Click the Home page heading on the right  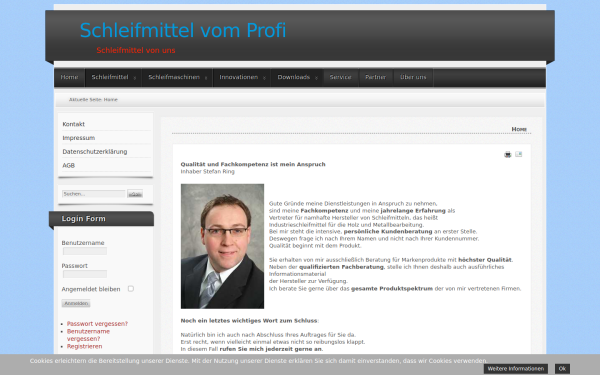click(x=519, y=129)
